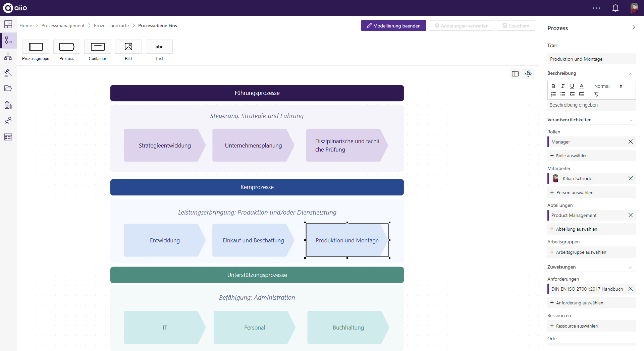Open the organization building icon in the sidebar
This screenshot has width=644, height=351.
(8, 105)
